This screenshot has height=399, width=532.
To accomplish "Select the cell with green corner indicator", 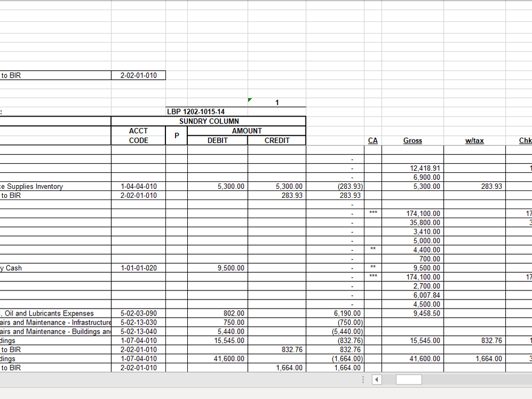I will coord(277,102).
